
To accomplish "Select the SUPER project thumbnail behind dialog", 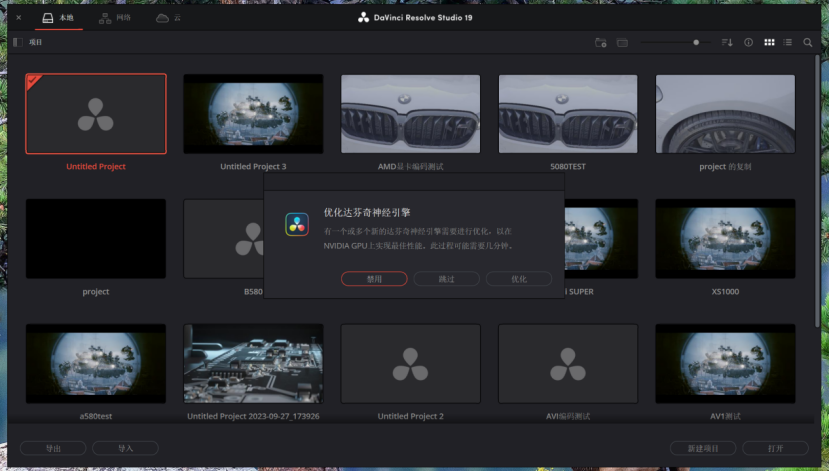I will pos(601,238).
